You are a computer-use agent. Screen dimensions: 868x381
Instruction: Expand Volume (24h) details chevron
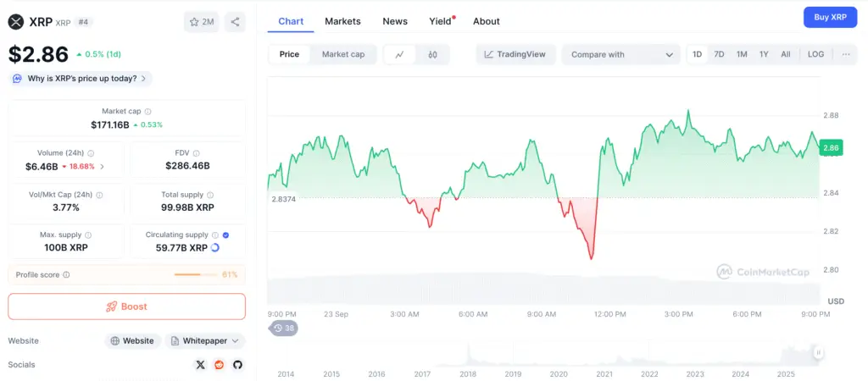(102, 167)
